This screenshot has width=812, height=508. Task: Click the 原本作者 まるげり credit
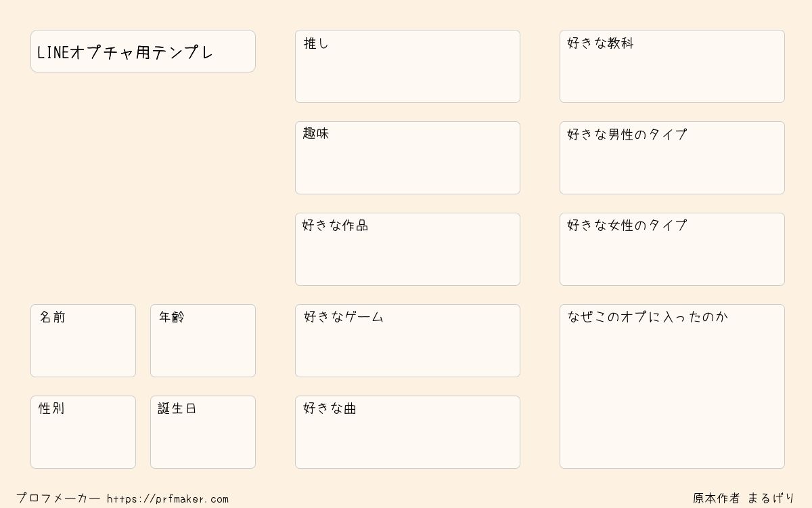coord(744,499)
